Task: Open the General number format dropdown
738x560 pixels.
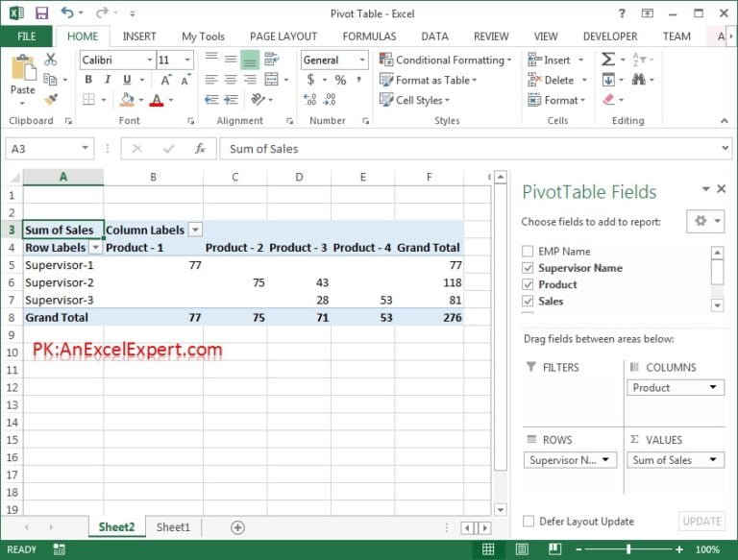Action: 362,60
